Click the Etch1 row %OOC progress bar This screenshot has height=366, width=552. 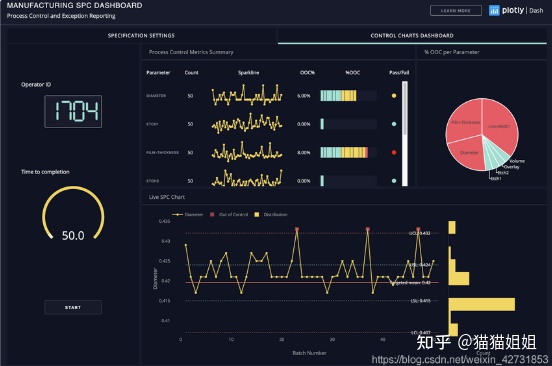pos(349,124)
